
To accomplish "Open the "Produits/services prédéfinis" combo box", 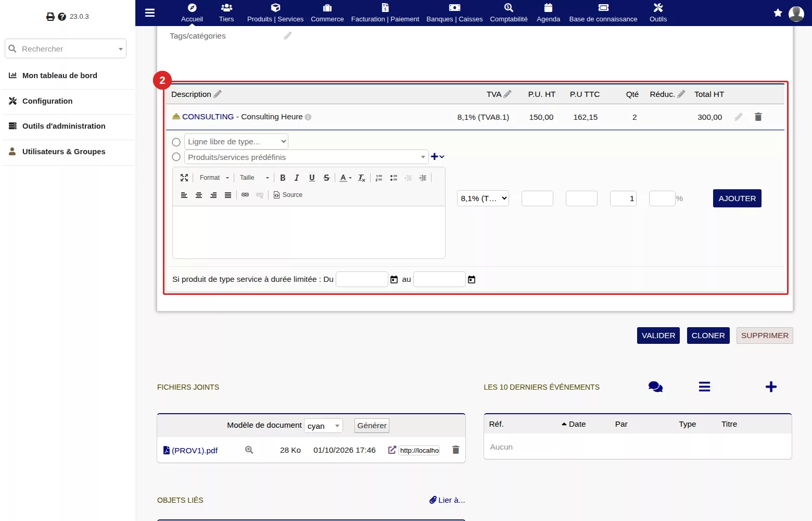I will point(307,157).
